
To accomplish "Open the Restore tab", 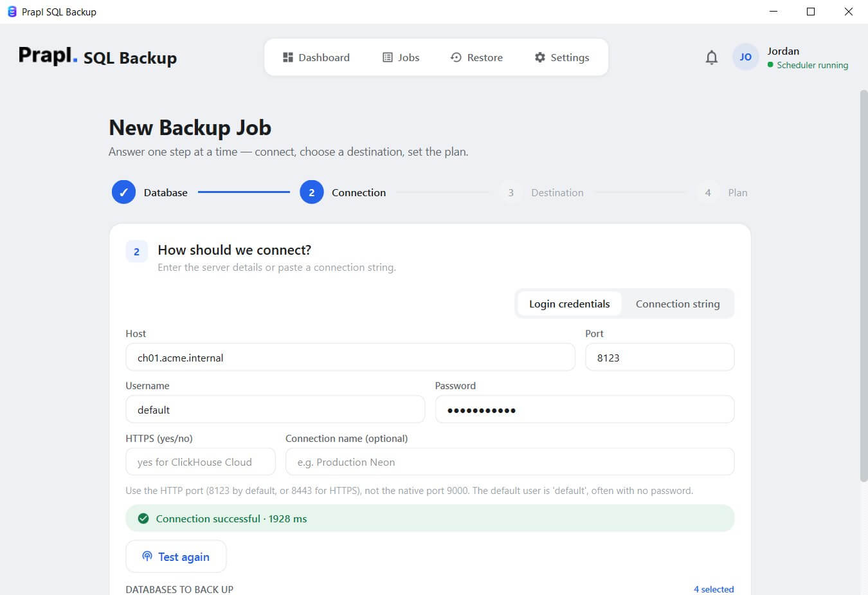I will [476, 57].
